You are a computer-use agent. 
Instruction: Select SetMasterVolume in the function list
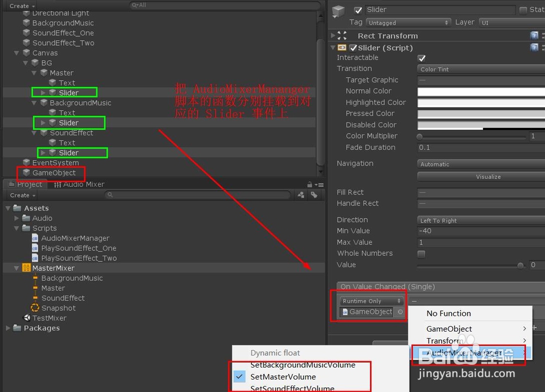tap(283, 377)
